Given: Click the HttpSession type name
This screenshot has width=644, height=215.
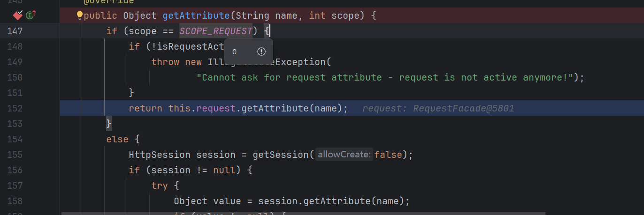Looking at the screenshot, I should pyautogui.click(x=160, y=155).
